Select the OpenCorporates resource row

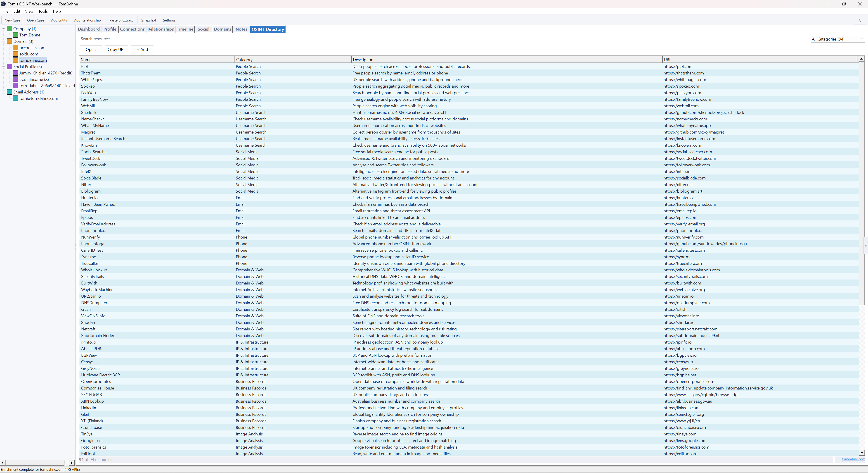469,382
